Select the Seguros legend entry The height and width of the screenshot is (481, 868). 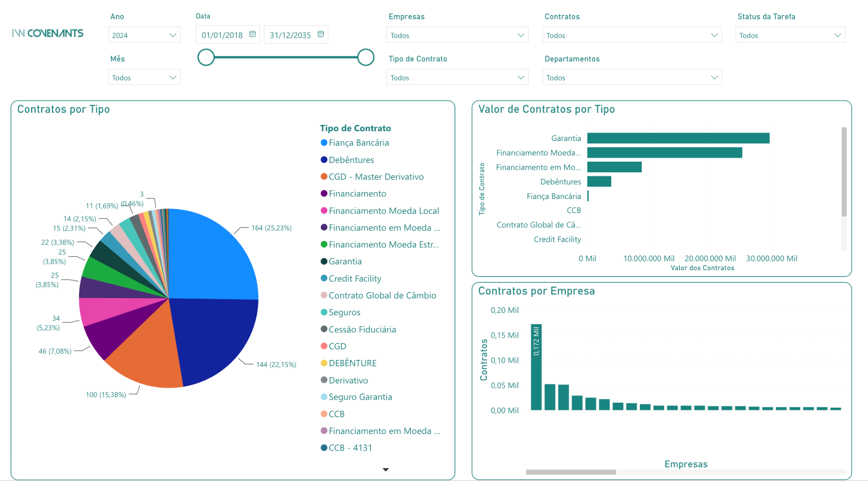(x=340, y=312)
